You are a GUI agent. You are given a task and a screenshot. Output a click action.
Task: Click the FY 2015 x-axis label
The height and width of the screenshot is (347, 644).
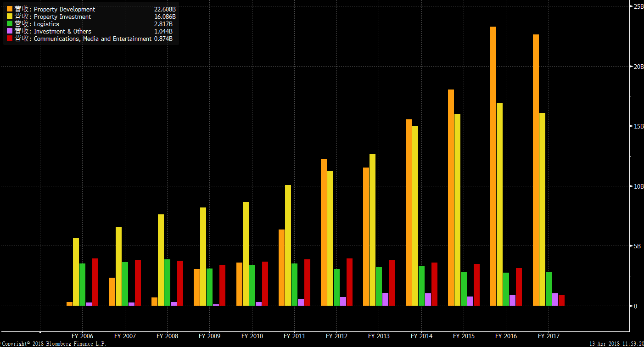point(464,336)
